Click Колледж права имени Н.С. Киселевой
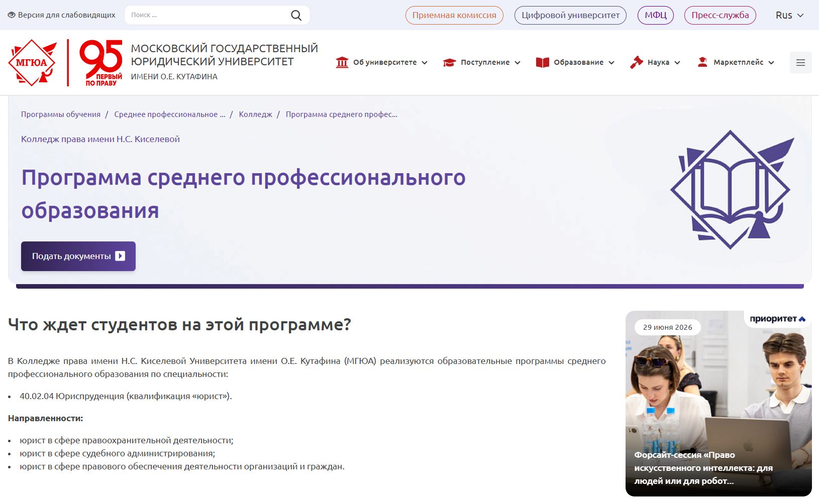 click(100, 139)
